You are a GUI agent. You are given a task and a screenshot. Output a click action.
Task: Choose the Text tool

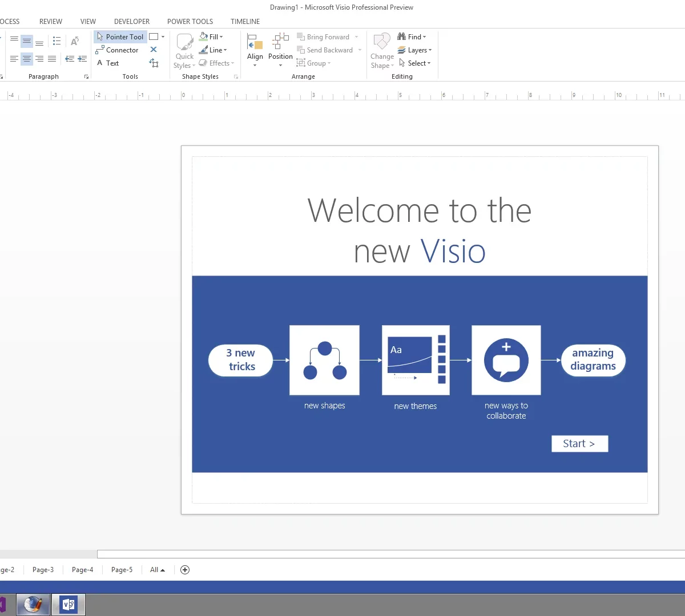tap(108, 63)
